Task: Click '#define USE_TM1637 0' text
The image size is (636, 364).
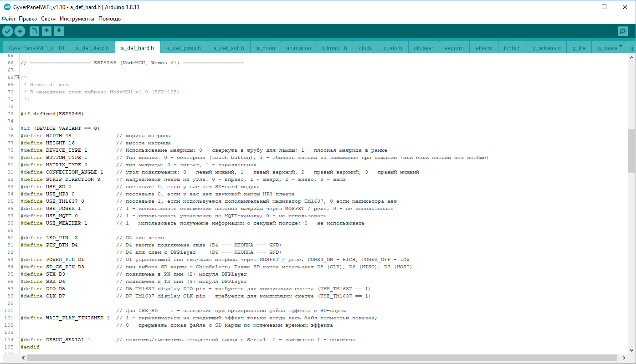Action: click(52, 201)
